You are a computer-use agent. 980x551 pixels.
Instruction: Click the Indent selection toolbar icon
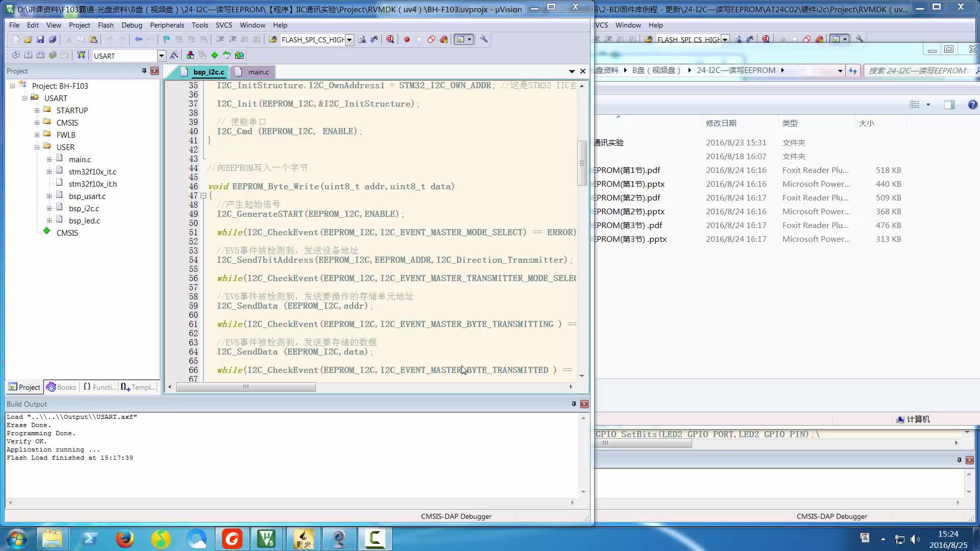coord(220,39)
